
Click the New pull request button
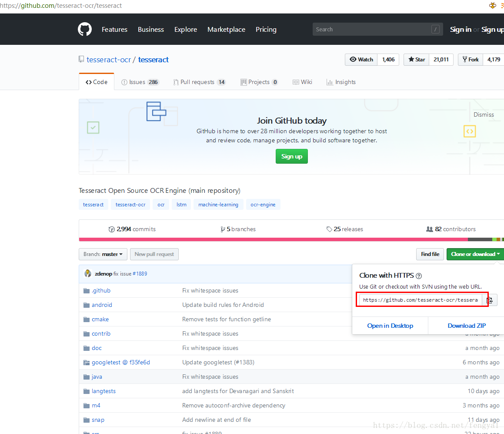click(x=154, y=254)
